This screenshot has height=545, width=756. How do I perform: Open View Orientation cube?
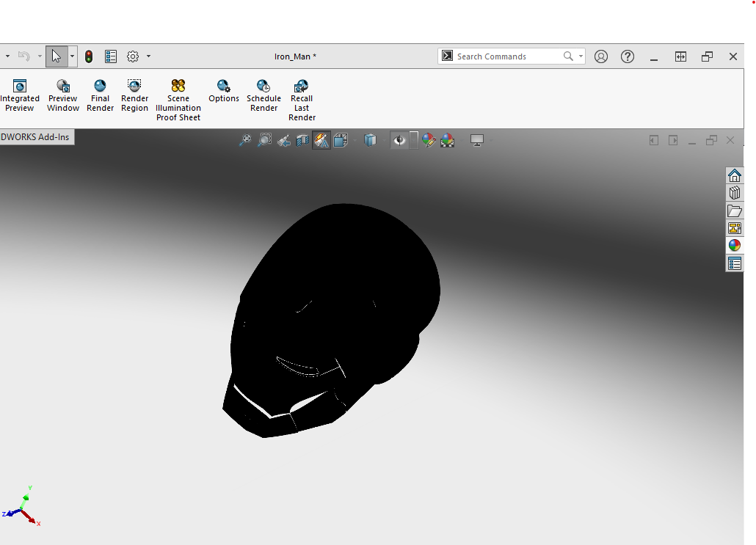click(341, 140)
